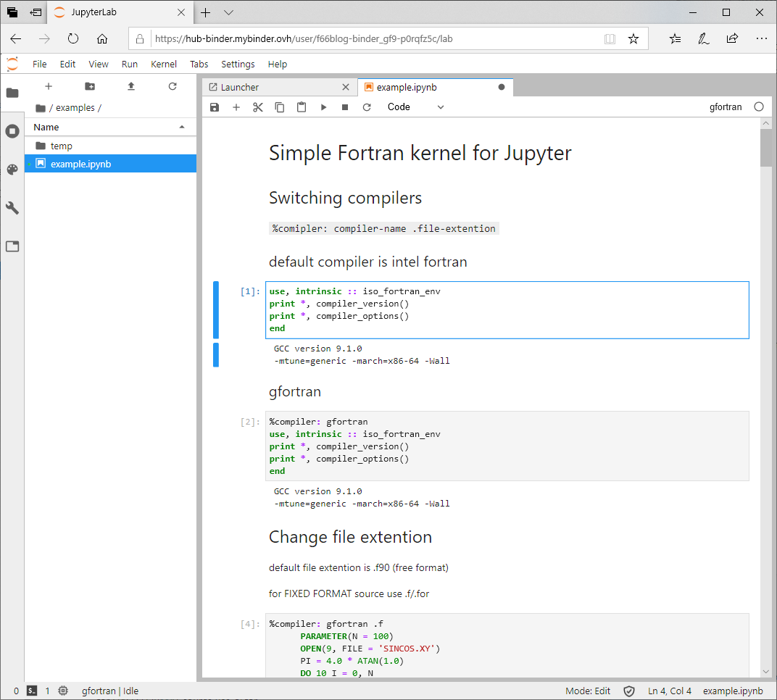
Task: Go to browser home page
Action: pyautogui.click(x=102, y=38)
